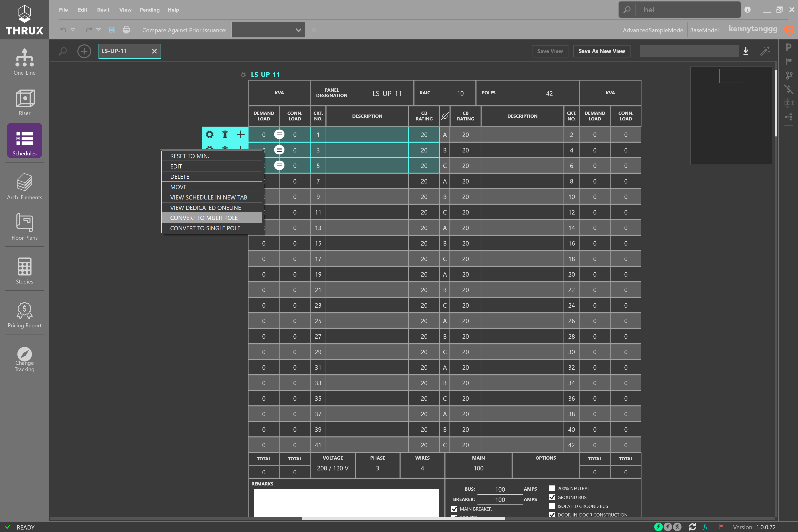Image resolution: width=798 pixels, height=532 pixels.
Task: Close the LS-UP-11 tab
Action: click(154, 51)
